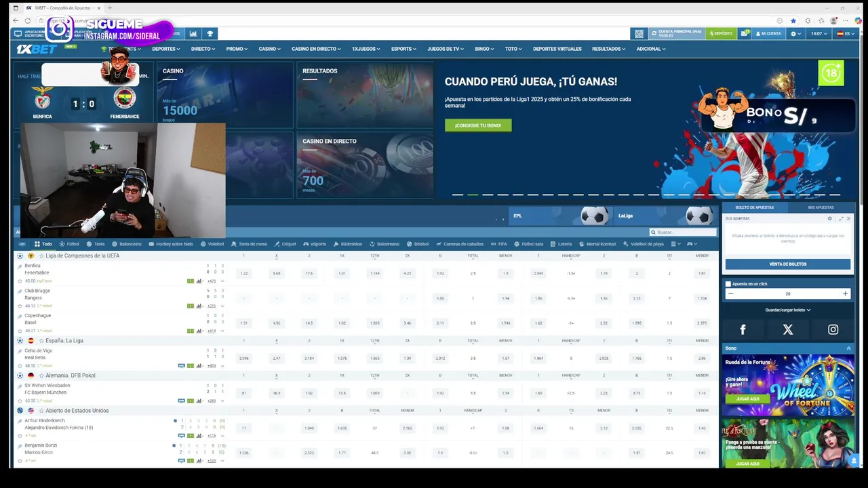Switch to MIS APUESTAS tab

pyautogui.click(x=821, y=207)
